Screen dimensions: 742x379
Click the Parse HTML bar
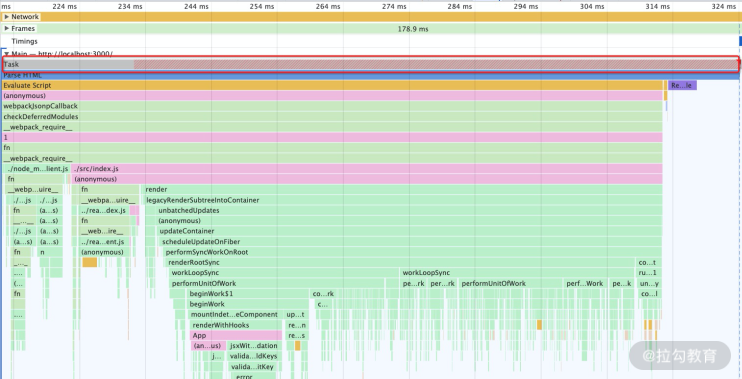tap(370, 75)
